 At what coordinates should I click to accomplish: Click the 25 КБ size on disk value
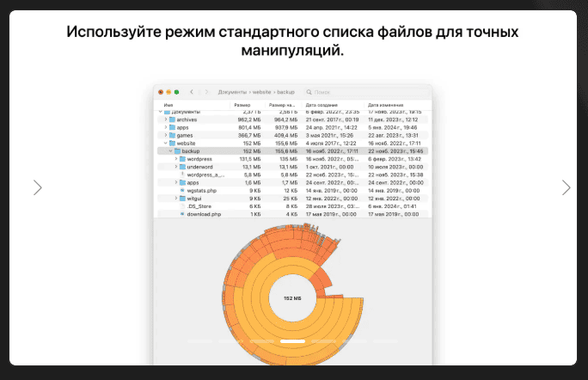point(291,199)
